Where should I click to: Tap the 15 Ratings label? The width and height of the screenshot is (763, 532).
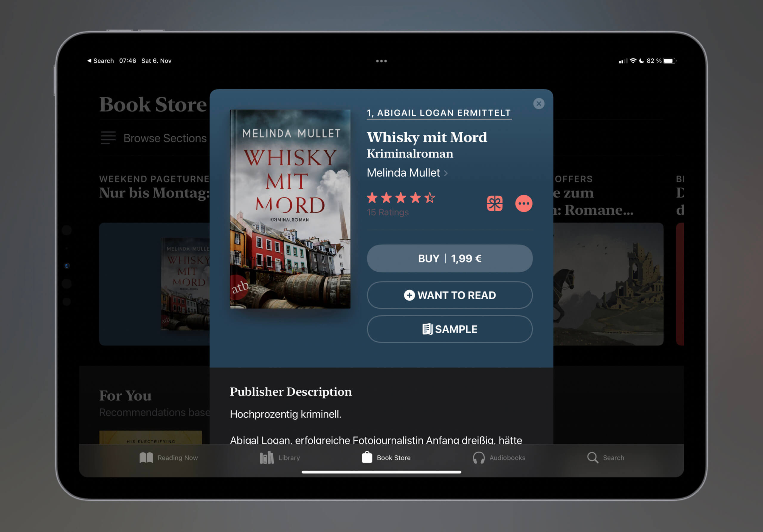[x=387, y=212]
